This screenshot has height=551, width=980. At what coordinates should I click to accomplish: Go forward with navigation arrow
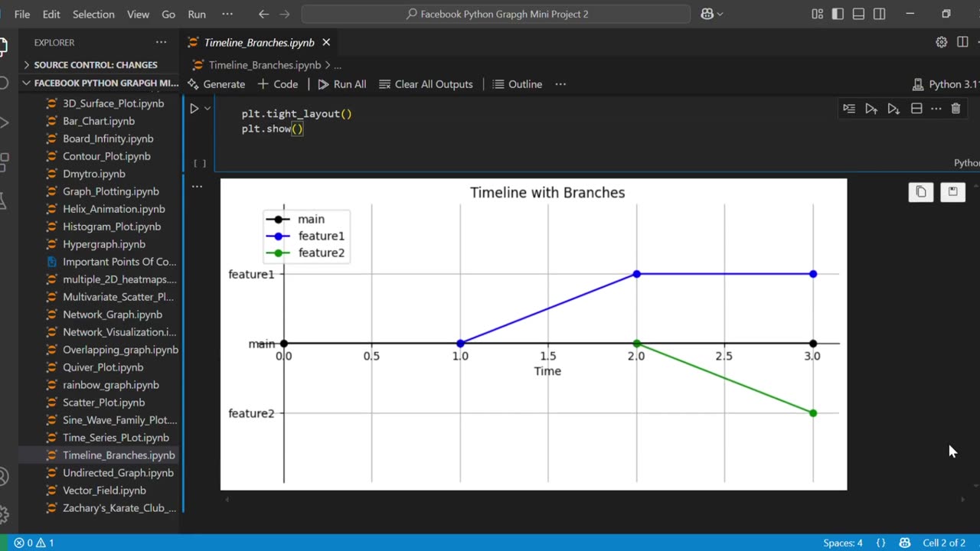tap(285, 14)
